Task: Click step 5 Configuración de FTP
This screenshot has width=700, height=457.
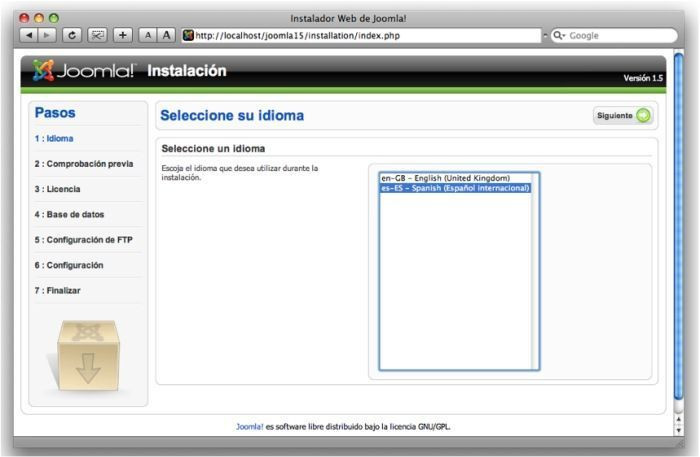Action: (83, 240)
